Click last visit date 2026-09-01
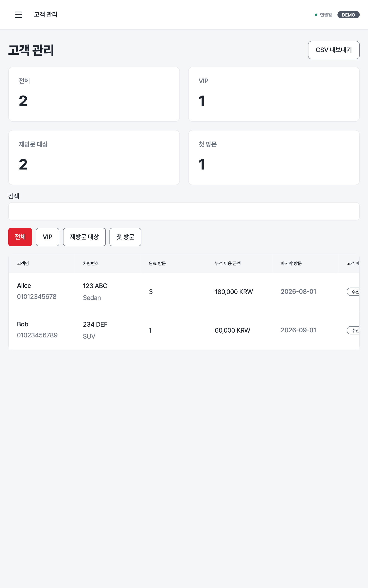Image resolution: width=368 pixels, height=588 pixels. pos(298,330)
